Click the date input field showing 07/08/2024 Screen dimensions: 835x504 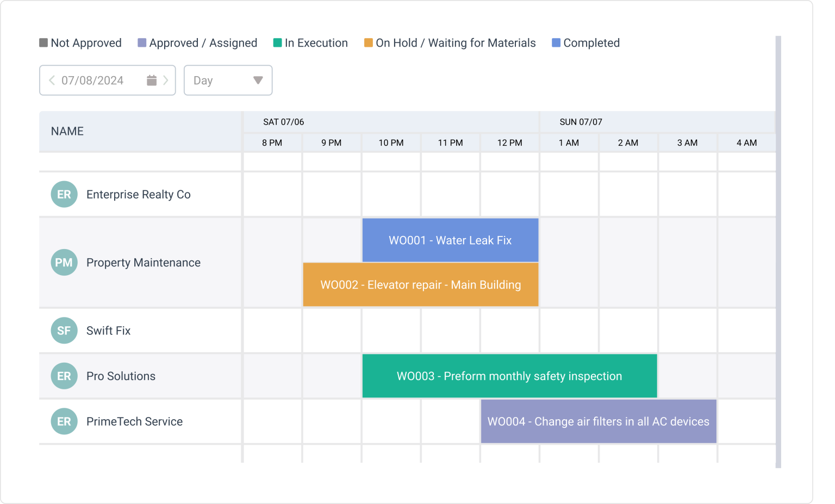tap(92, 80)
